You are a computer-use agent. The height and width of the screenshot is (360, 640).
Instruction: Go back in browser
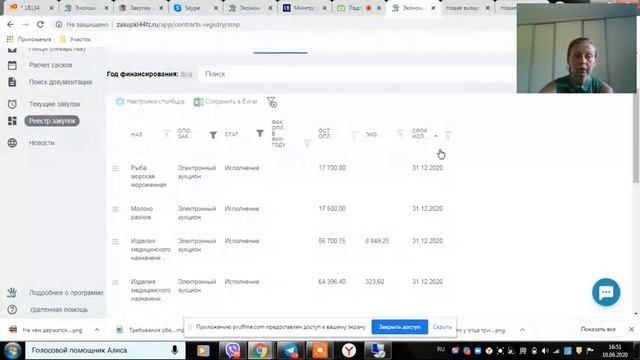coord(10,24)
